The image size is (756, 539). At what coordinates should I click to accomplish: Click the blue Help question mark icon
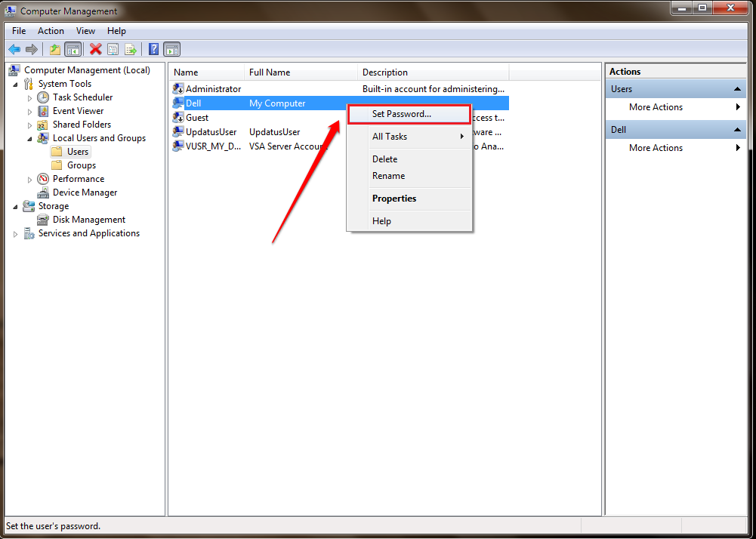153,49
